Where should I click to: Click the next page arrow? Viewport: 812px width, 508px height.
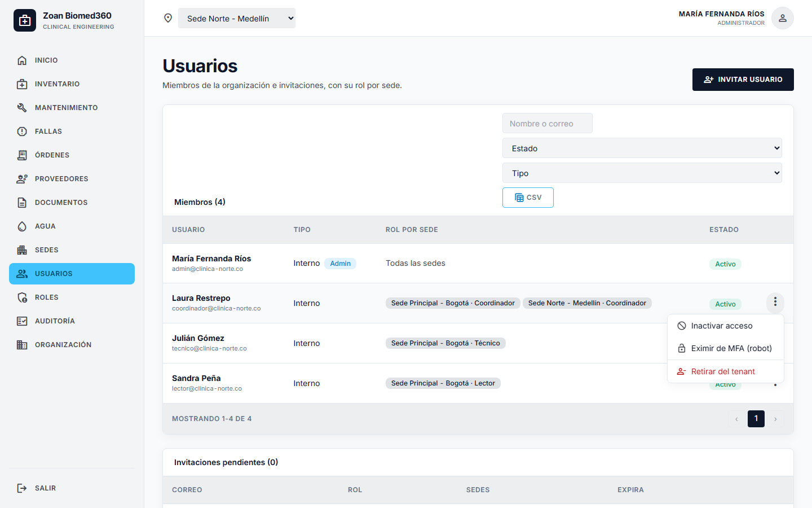tap(775, 419)
